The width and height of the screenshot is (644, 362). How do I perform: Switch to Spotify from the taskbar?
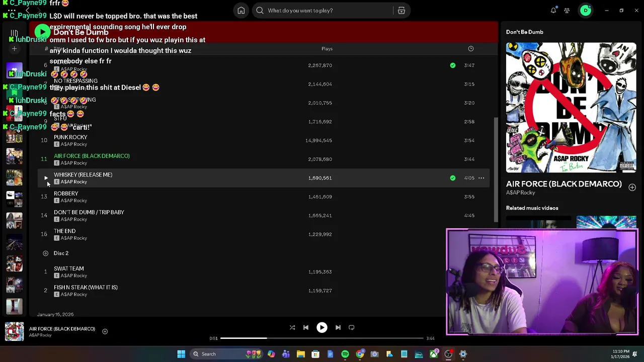tap(345, 354)
